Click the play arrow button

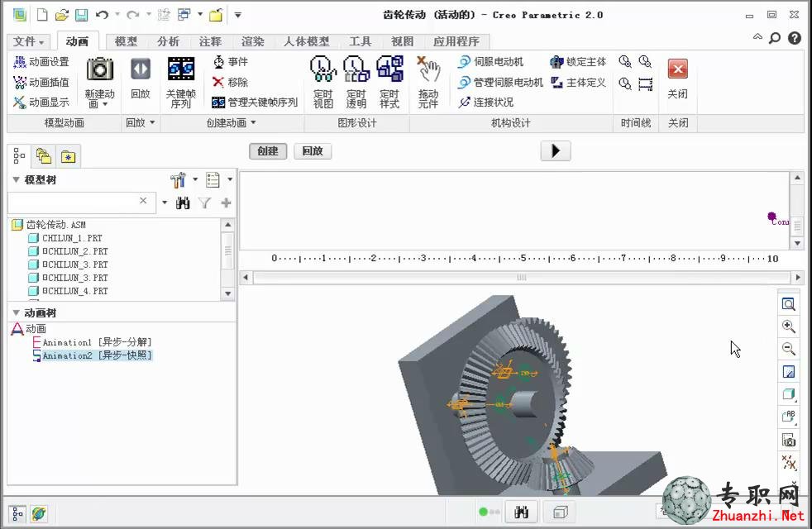click(x=556, y=151)
